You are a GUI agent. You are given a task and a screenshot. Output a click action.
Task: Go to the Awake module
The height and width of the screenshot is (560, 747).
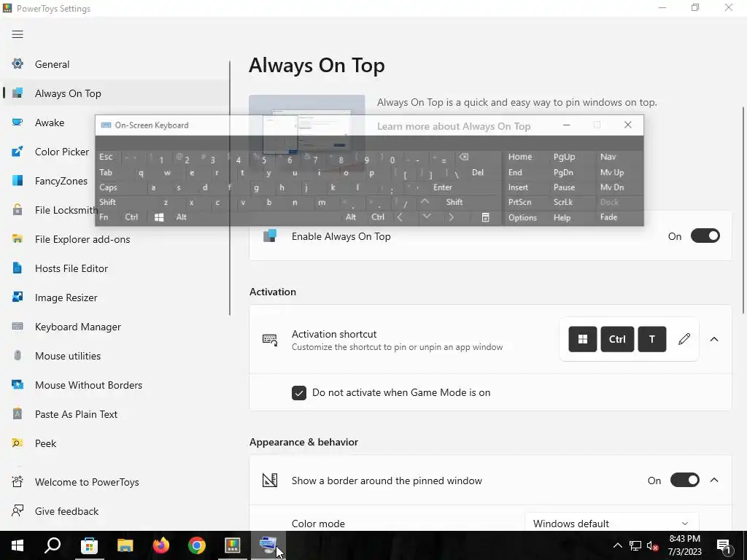pyautogui.click(x=50, y=122)
